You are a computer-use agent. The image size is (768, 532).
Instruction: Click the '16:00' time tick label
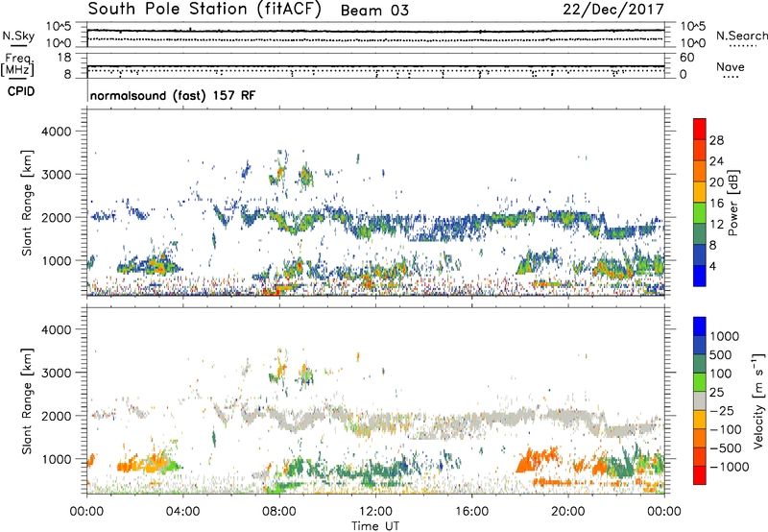(471, 512)
